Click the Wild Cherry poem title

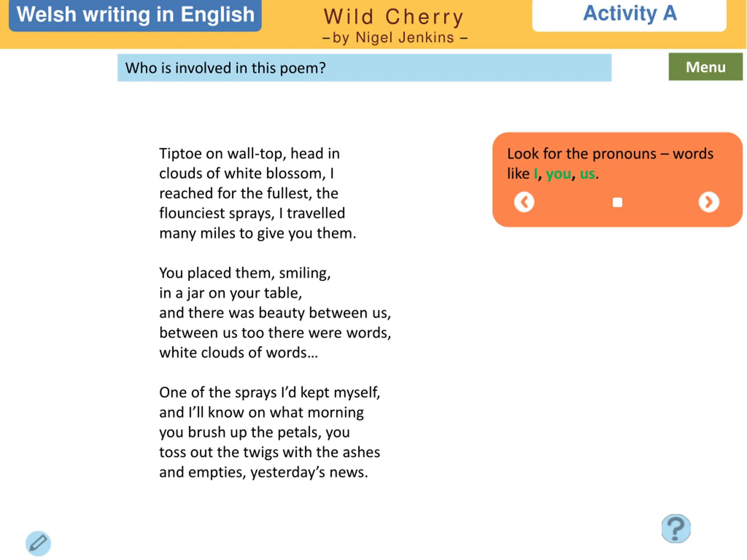click(x=394, y=17)
